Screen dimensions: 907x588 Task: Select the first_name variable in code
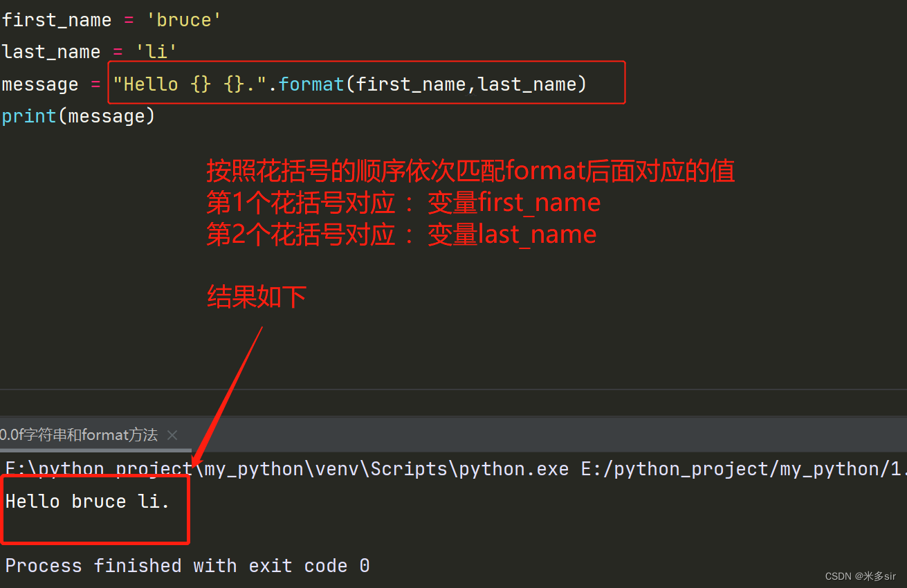tap(57, 19)
